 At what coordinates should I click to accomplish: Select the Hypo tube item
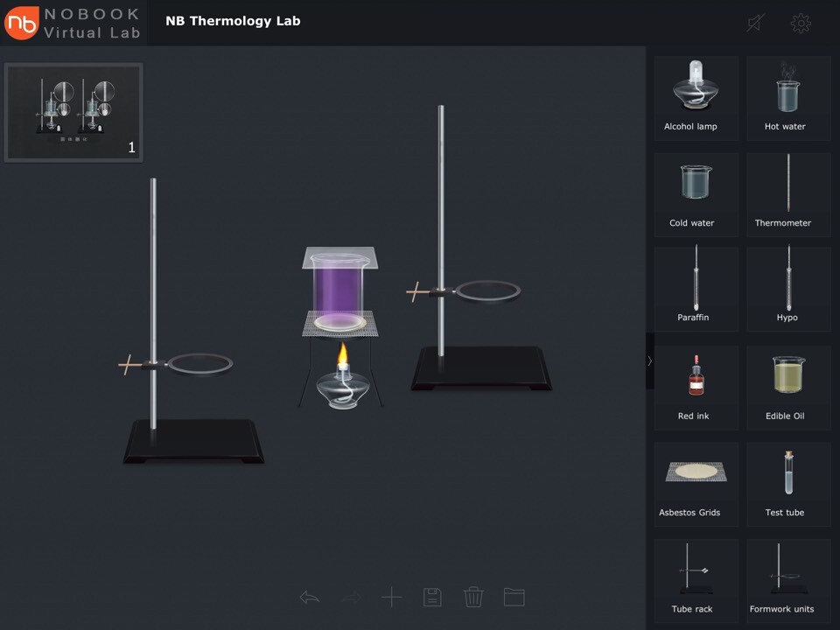[787, 288]
